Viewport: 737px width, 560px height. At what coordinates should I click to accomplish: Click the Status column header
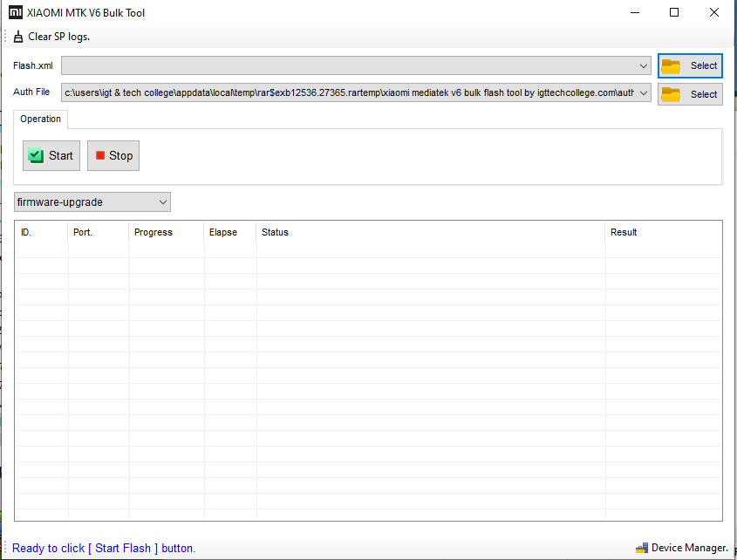point(275,232)
